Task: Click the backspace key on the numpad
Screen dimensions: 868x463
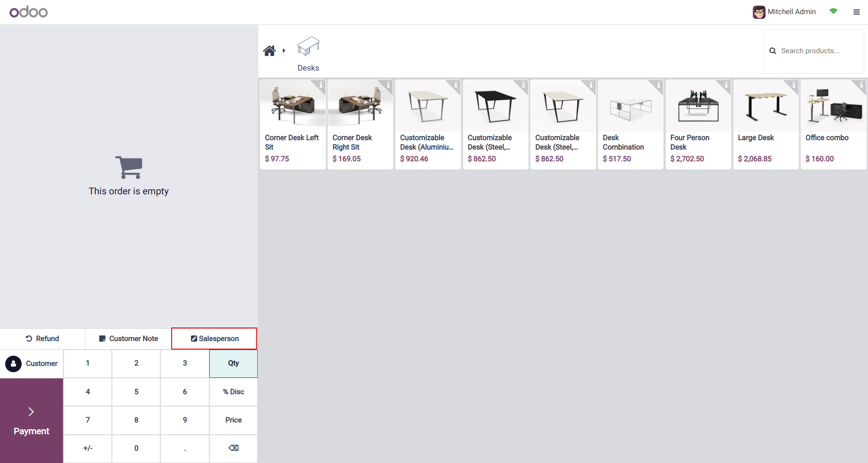Action: [233, 448]
